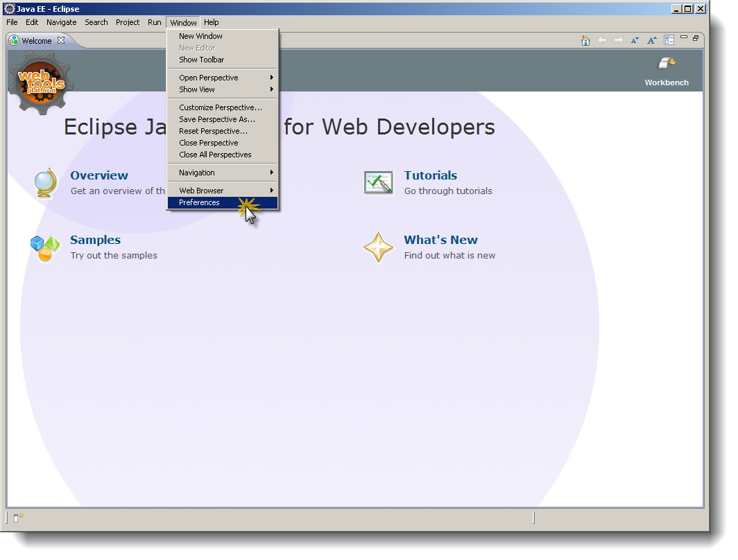Viewport: 738px width, 560px height.
Task: Navigate forward using the forward arrow icon
Action: [x=618, y=40]
